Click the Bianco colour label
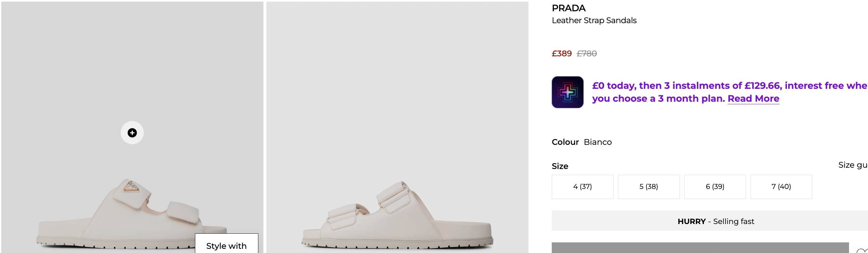Image resolution: width=868 pixels, height=253 pixels. coord(597,142)
